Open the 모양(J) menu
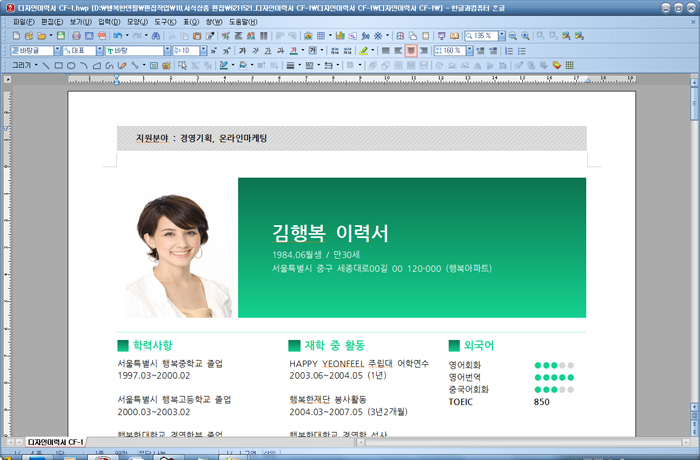Image resolution: width=700 pixels, height=460 pixels. tap(138, 22)
